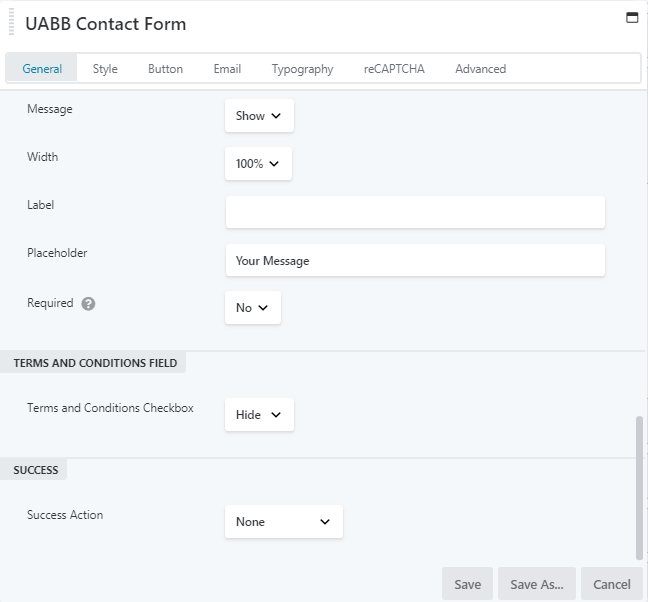648x602 pixels.
Task: Open the Required No dropdown
Action: [252, 308]
